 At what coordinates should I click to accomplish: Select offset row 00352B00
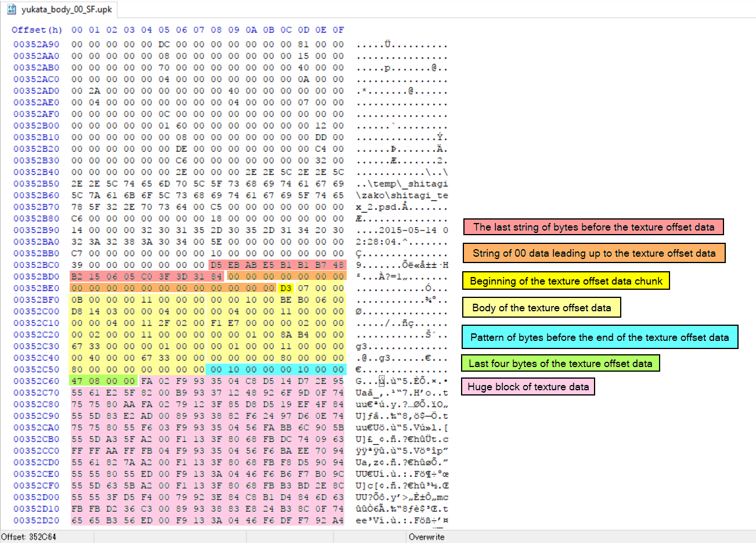pos(37,125)
